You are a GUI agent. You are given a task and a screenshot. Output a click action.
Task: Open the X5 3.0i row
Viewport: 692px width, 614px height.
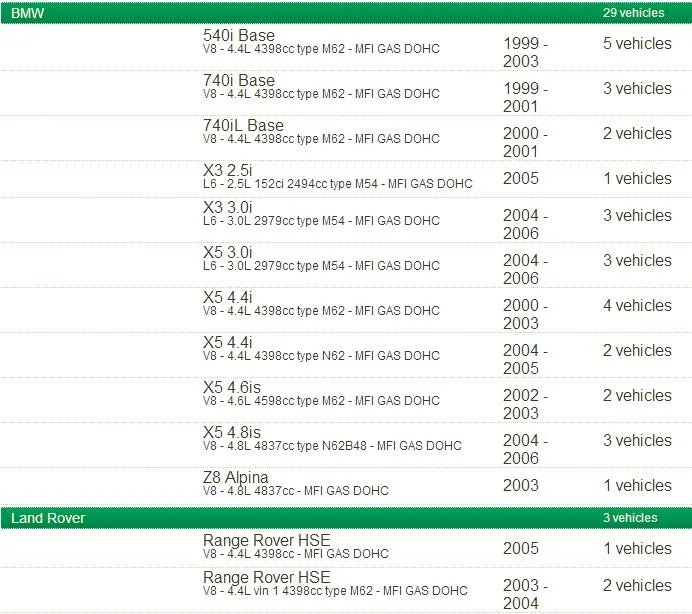click(346, 265)
